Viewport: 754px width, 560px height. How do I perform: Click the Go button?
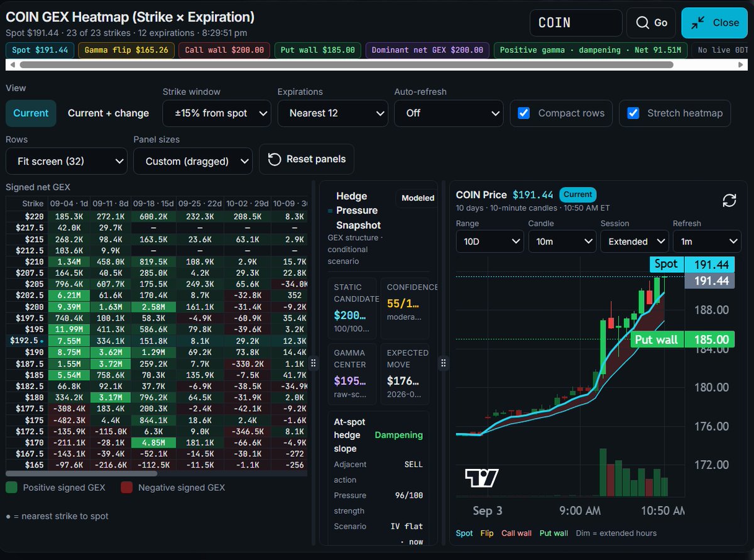pyautogui.click(x=651, y=23)
